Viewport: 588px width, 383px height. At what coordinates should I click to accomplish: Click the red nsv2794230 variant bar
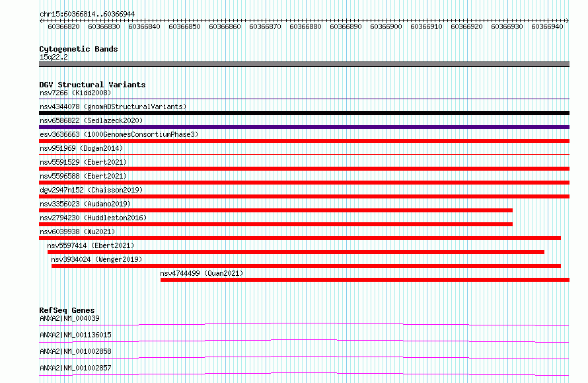276,224
